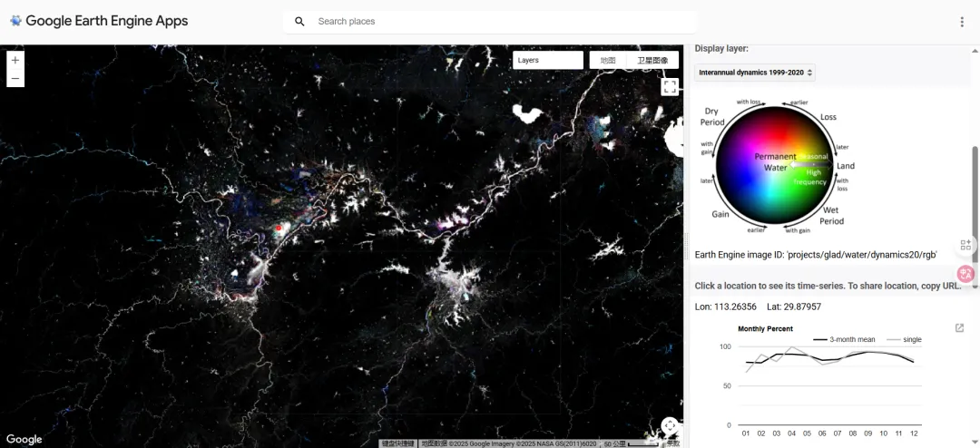This screenshot has height=448, width=980.
Task: Click the Lon: 113.26356 coordinate text
Action: click(x=726, y=307)
